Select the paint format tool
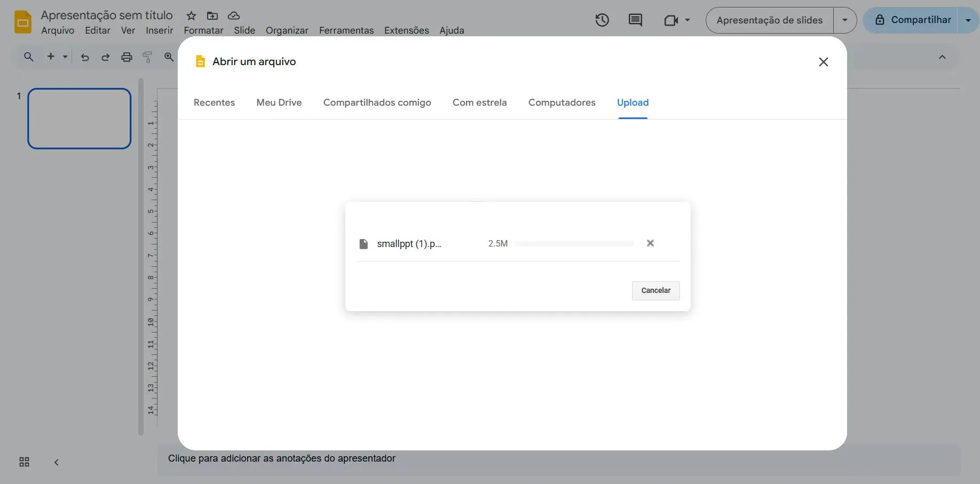Screen dimensions: 980x484 pyautogui.click(x=147, y=57)
